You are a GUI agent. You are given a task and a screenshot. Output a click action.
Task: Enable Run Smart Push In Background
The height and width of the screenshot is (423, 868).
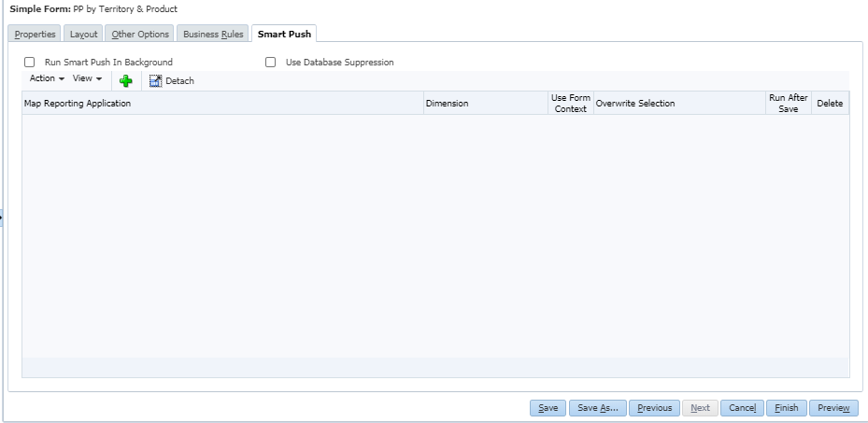click(x=30, y=63)
